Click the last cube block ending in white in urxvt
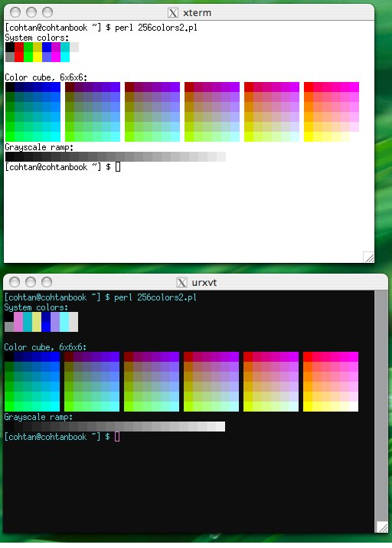This screenshot has width=392, height=548. point(331,382)
